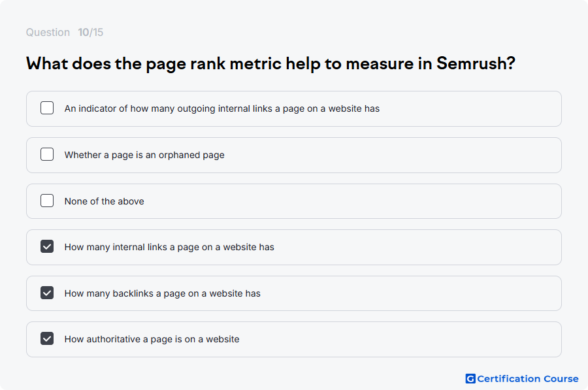Tick the orphaned page checkbox

point(47,154)
